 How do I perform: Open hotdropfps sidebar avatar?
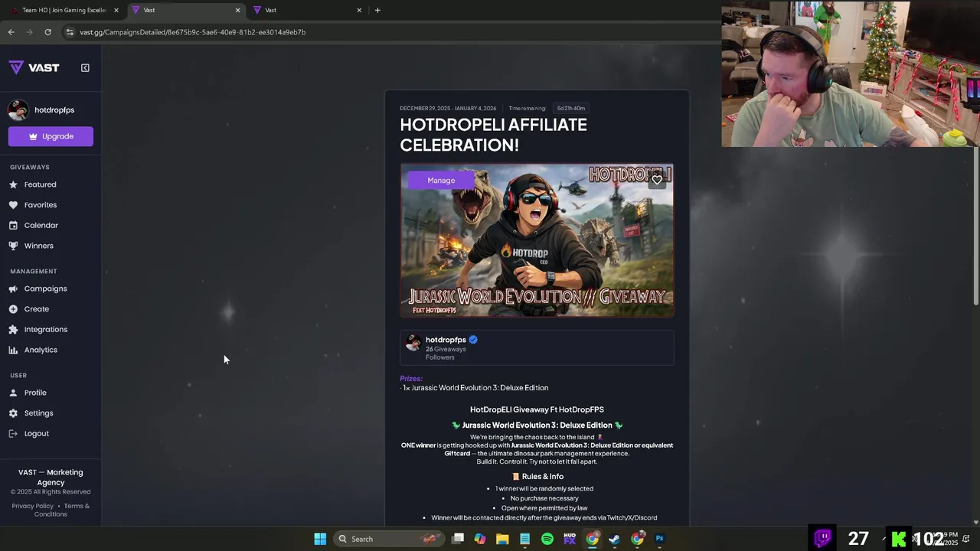tap(18, 110)
